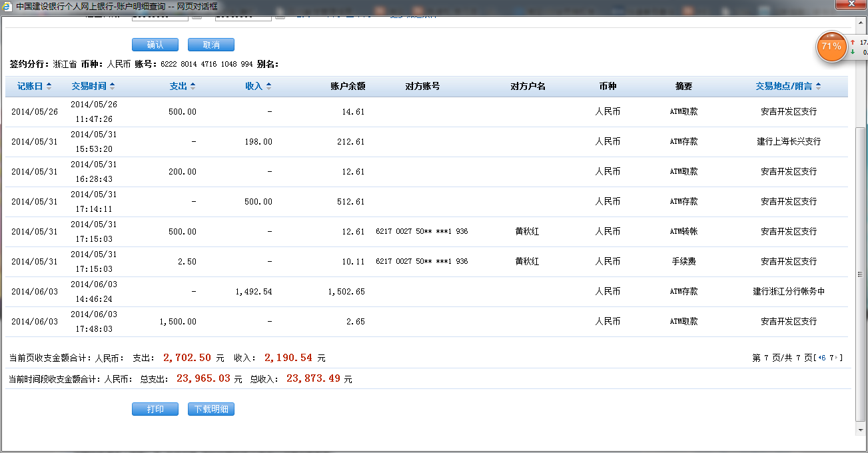Sort transactions by 交易时间 header

click(x=89, y=87)
